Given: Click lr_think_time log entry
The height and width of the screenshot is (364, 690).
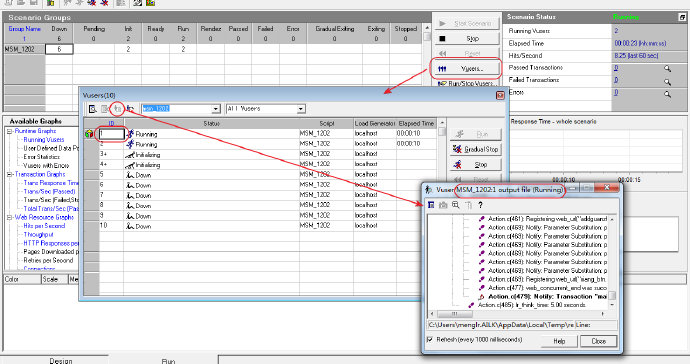Looking at the screenshot, I should [532, 305].
